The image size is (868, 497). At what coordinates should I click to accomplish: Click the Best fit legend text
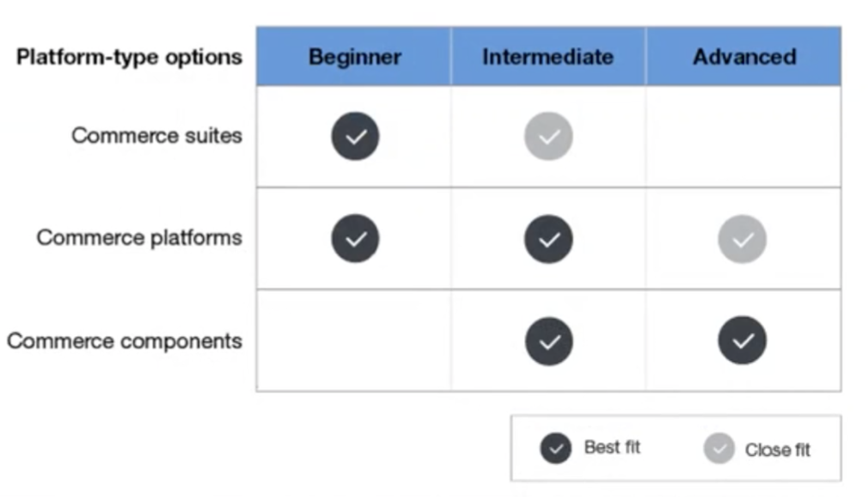point(612,447)
